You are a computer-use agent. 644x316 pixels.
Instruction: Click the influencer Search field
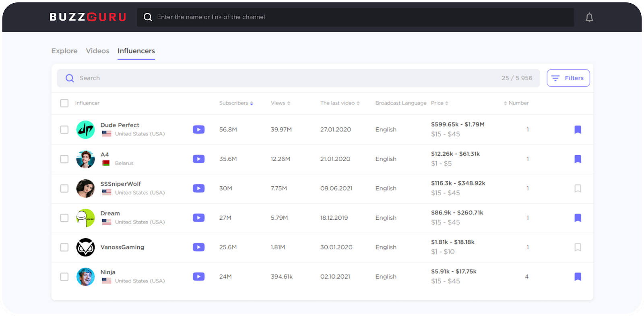pos(282,78)
